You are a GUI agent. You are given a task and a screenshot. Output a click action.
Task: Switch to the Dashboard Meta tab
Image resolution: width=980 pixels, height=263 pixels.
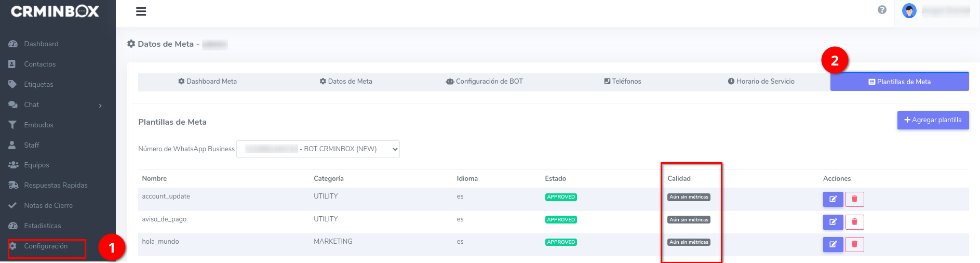point(207,82)
